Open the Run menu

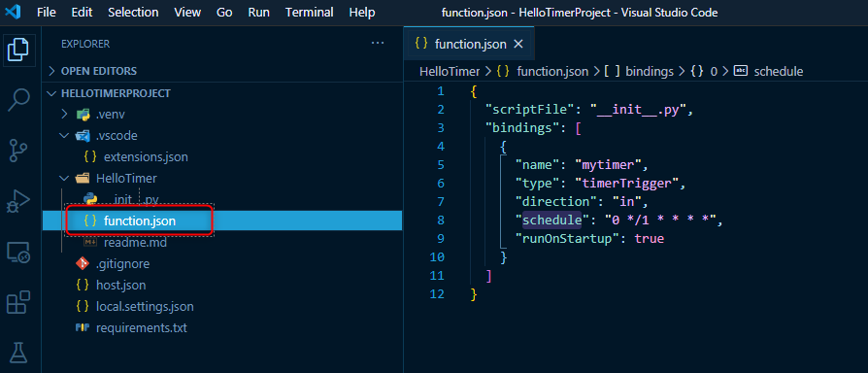pyautogui.click(x=259, y=13)
